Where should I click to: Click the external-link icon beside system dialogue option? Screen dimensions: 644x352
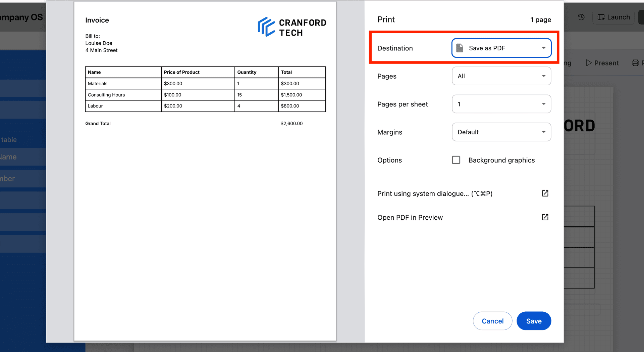[545, 193]
